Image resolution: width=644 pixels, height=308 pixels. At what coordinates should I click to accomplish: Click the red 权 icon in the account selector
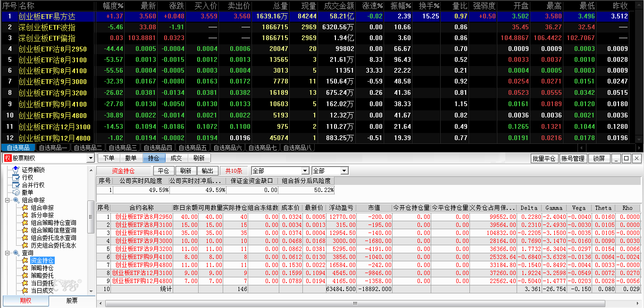[x=8, y=158]
